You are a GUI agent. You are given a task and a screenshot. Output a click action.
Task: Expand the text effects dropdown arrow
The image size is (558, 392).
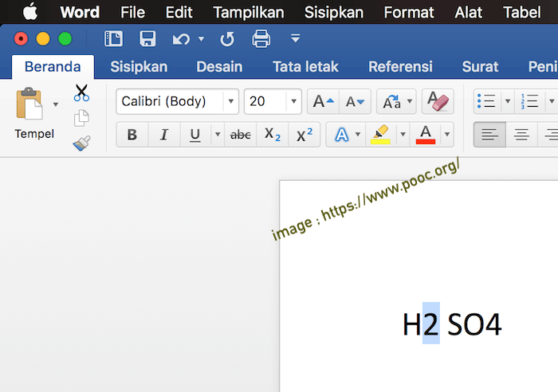pos(358,135)
